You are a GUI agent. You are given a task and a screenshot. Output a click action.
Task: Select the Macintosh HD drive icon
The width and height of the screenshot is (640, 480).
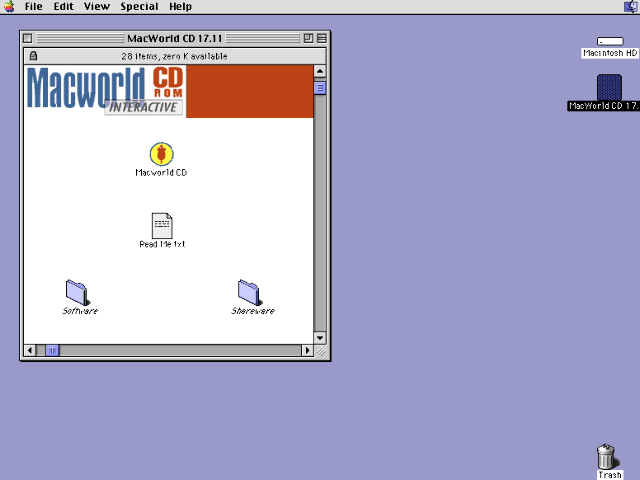[610, 41]
